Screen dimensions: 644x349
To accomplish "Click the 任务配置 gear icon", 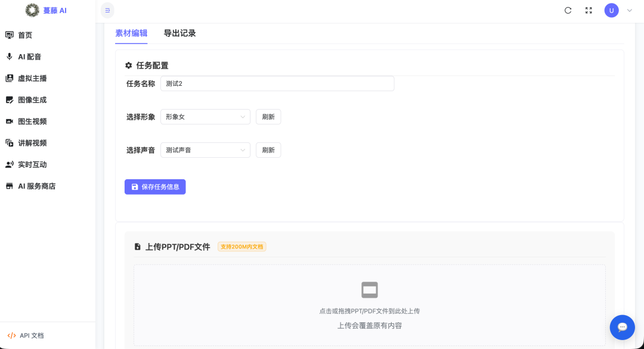I will pos(129,66).
